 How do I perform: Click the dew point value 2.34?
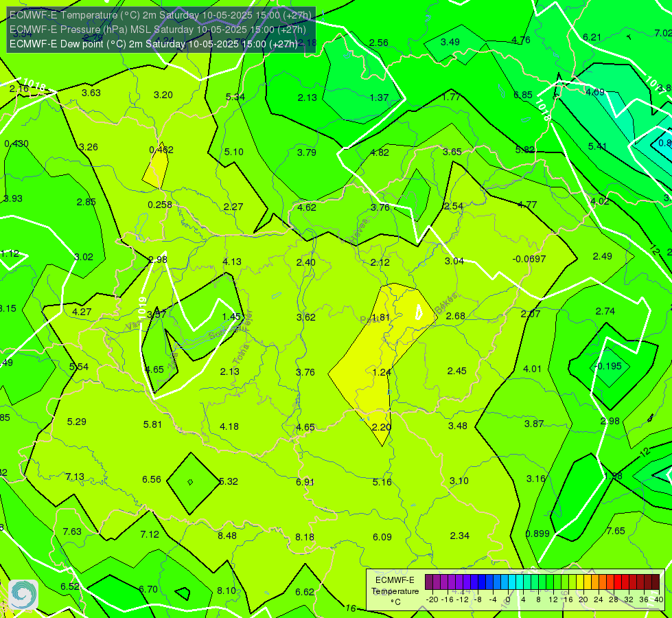pyautogui.click(x=460, y=535)
